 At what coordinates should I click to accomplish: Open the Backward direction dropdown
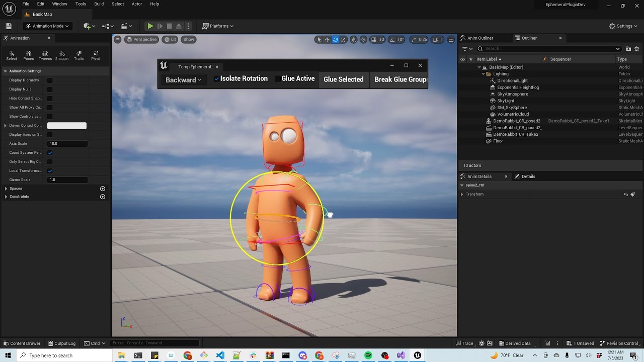184,80
